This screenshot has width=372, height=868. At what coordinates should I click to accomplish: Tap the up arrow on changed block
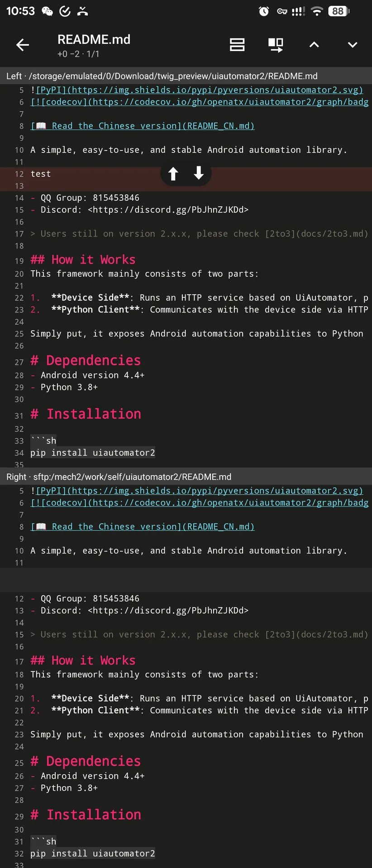173,174
